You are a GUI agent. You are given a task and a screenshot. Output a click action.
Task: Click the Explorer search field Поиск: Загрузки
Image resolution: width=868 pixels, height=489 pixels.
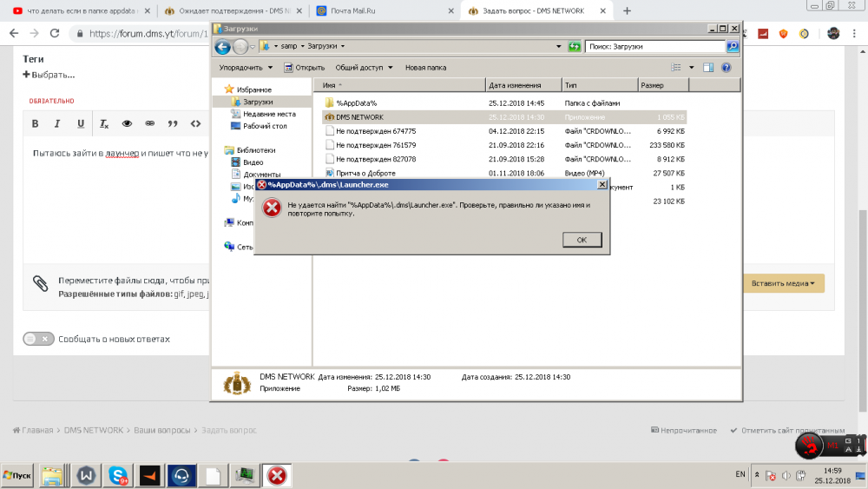654,46
